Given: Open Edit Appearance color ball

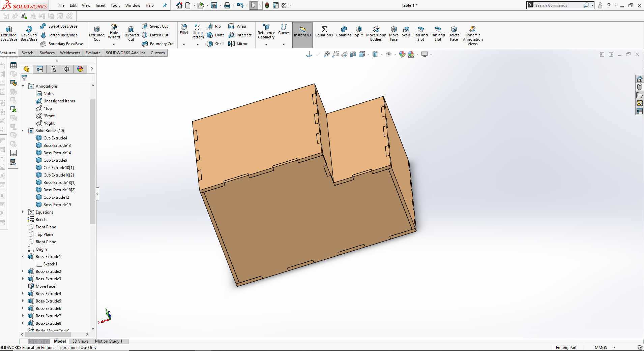Looking at the screenshot, I should pos(402,54).
